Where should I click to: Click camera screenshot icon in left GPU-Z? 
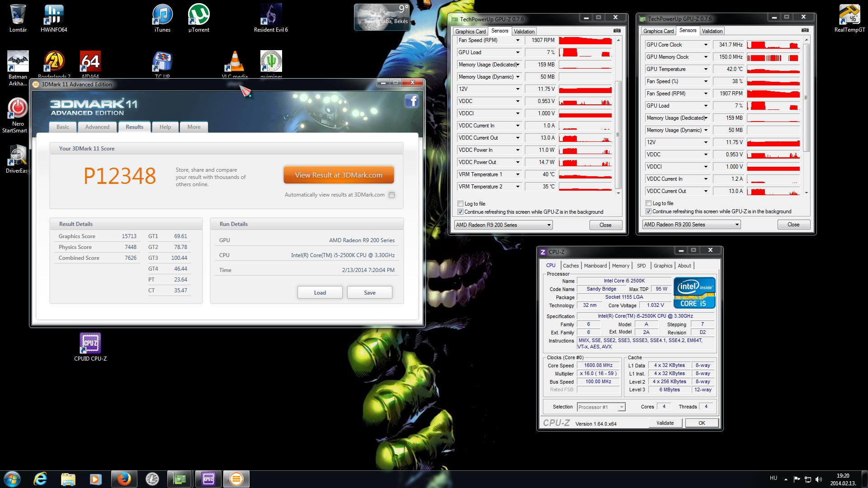617,31
